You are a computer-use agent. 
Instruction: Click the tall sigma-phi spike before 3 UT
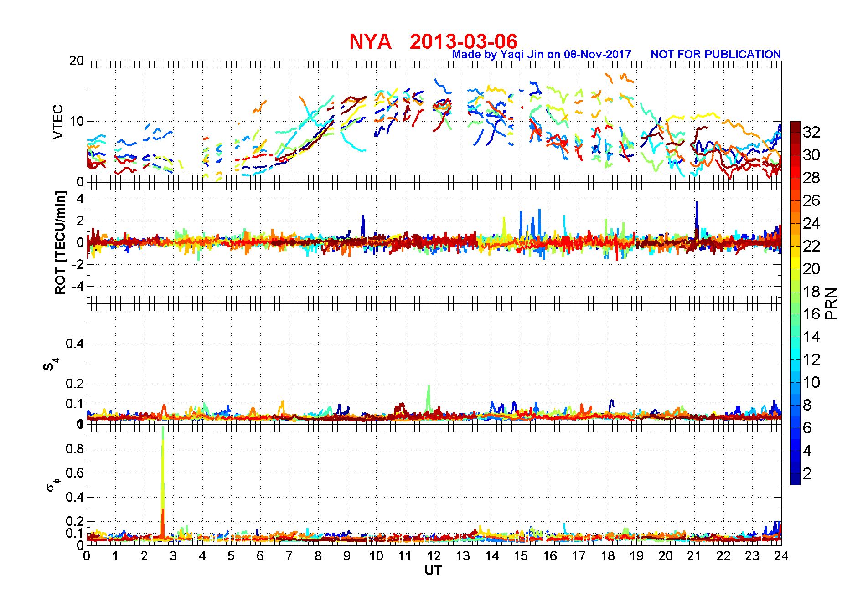pos(163,482)
